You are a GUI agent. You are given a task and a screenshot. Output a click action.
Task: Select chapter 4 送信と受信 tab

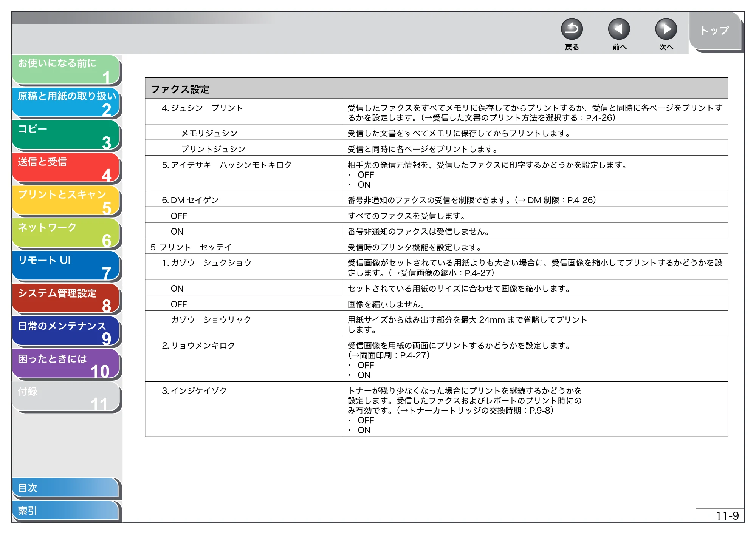point(66,168)
